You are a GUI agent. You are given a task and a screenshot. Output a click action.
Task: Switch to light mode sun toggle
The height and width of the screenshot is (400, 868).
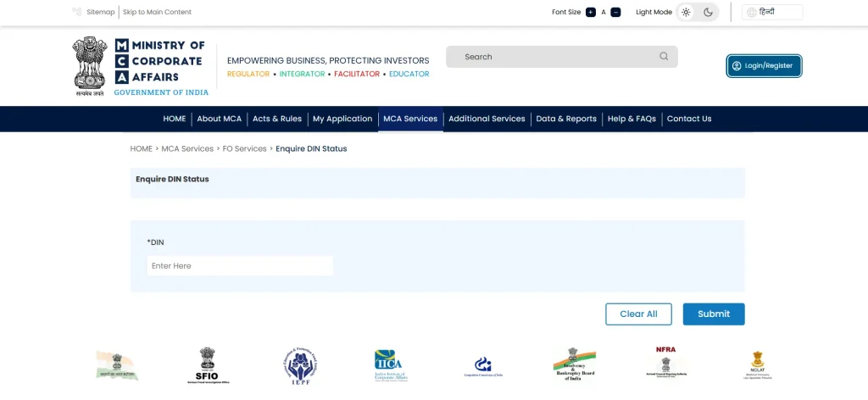[x=687, y=12]
